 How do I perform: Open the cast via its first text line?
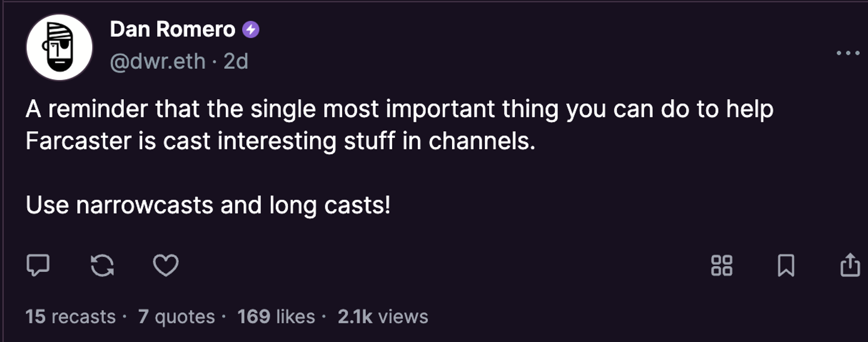399,109
